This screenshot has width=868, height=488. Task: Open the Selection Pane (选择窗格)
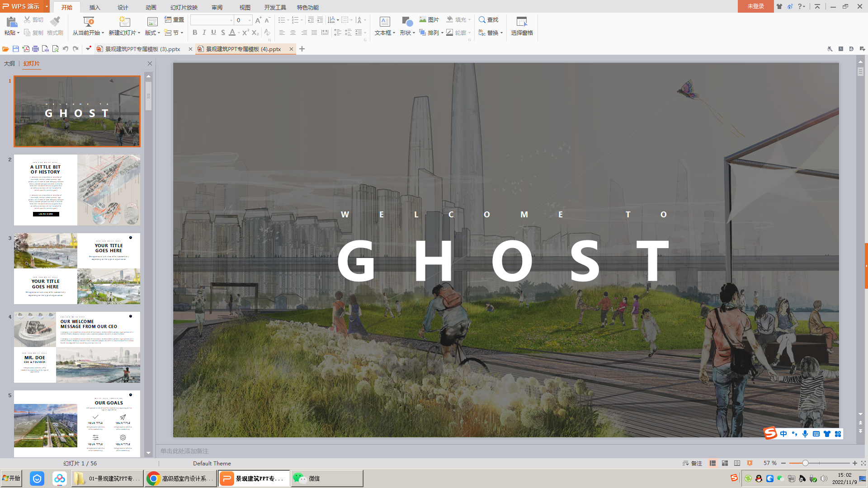tap(522, 26)
